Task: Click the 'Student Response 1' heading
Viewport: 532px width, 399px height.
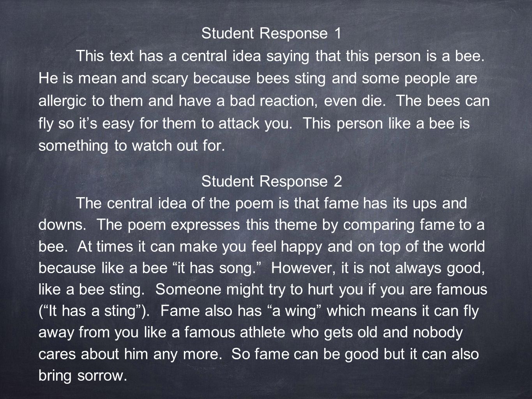Action: (x=271, y=34)
